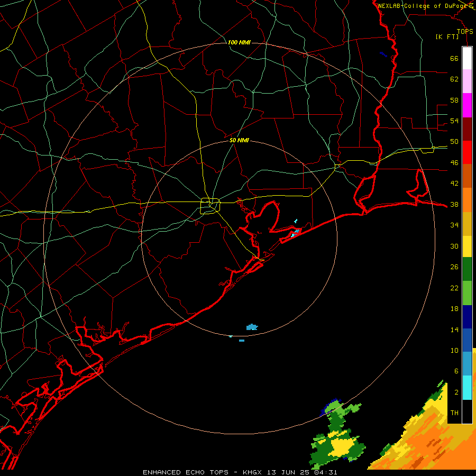
Task: Click the "KHGX" radar site identifier
Action: pos(252,472)
